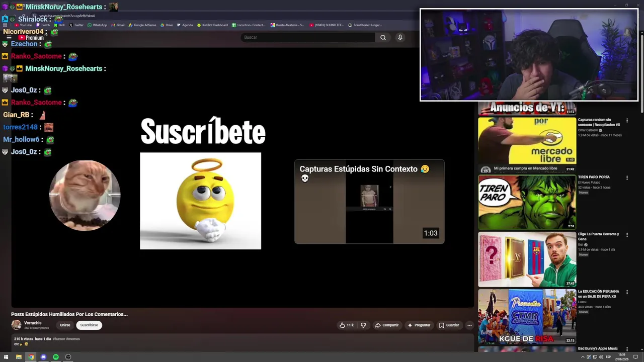Image resolution: width=644 pixels, height=362 pixels.
Task: Open the Drive bookmark
Action: coord(167,25)
